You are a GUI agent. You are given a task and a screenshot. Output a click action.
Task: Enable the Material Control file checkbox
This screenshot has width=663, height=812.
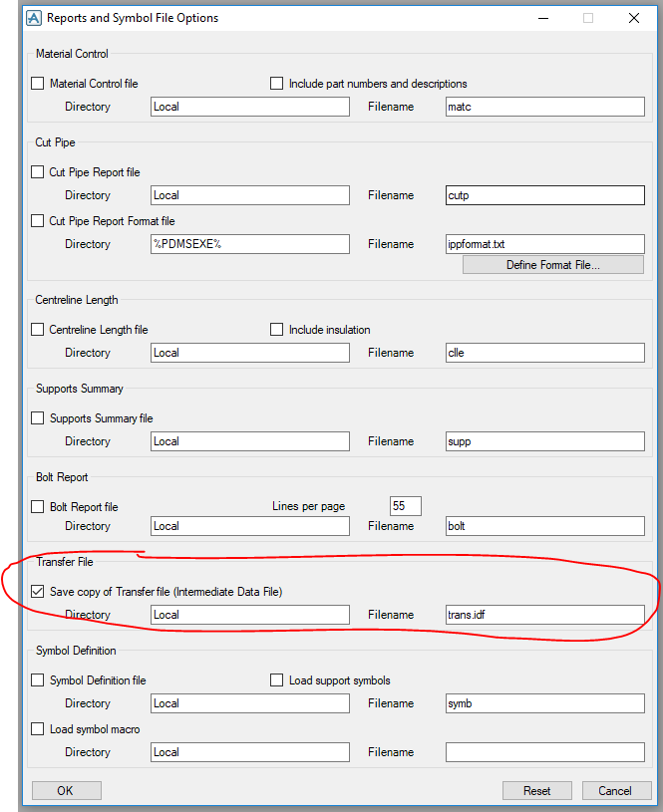tap(39, 84)
